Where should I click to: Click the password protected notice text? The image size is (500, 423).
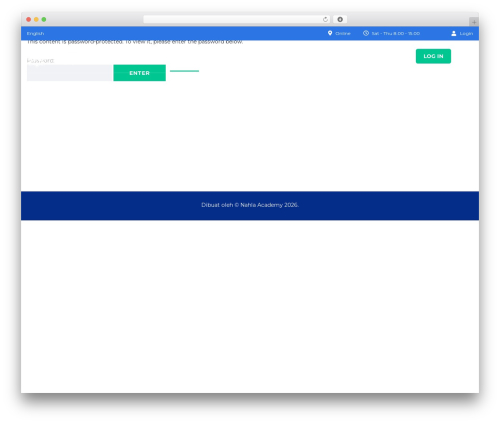click(x=135, y=42)
